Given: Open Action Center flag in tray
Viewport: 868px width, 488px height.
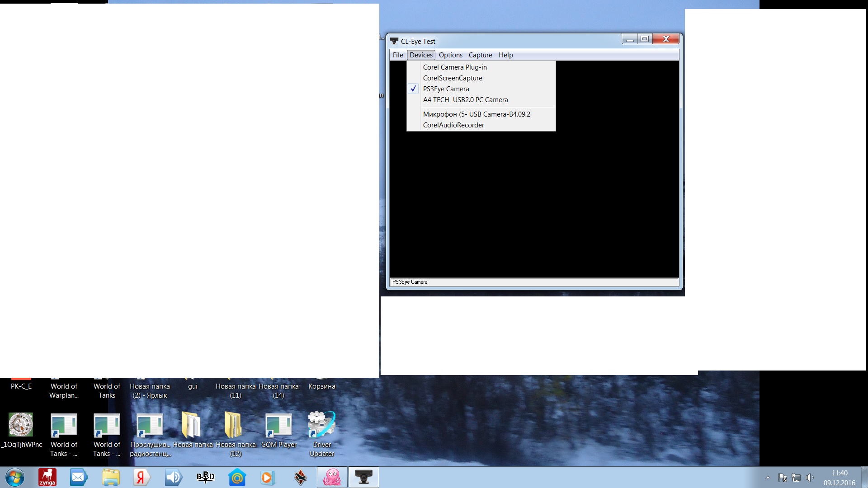Looking at the screenshot, I should pyautogui.click(x=783, y=478).
